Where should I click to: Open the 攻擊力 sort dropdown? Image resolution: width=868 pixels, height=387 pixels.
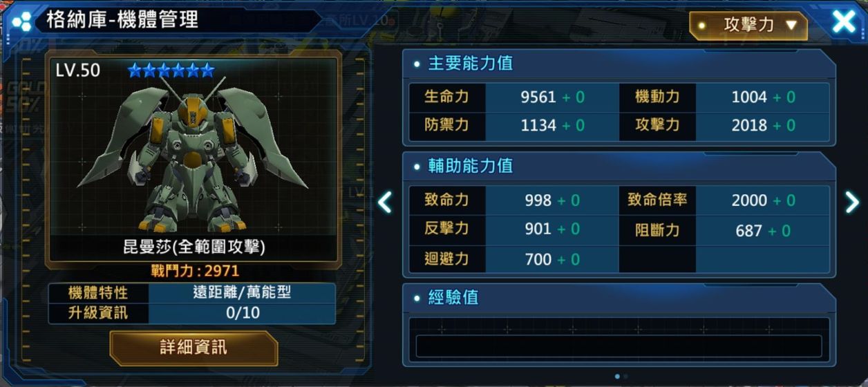pos(748,26)
